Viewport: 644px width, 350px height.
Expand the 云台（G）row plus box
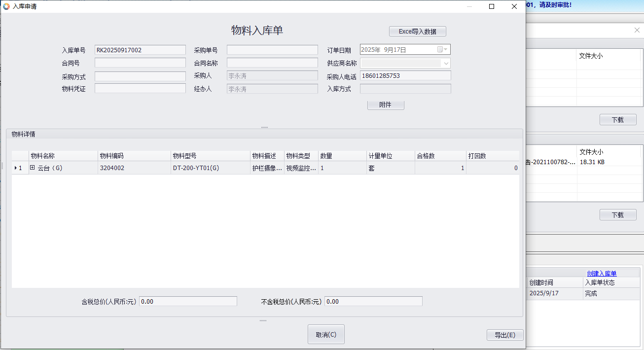point(33,168)
